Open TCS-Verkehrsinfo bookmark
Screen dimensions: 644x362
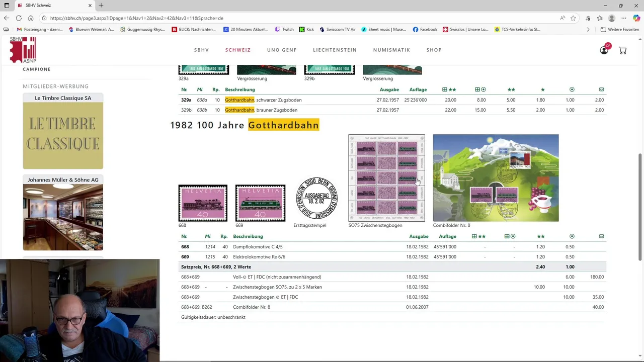click(517, 30)
